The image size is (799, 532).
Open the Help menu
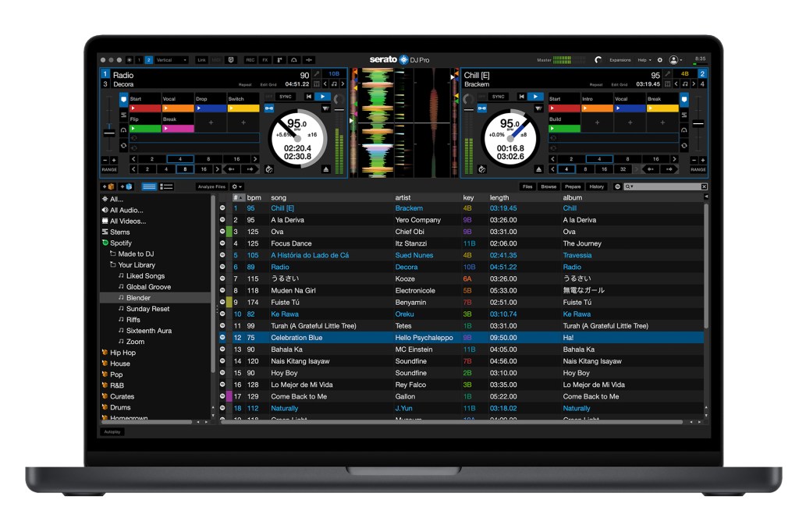[x=642, y=59]
